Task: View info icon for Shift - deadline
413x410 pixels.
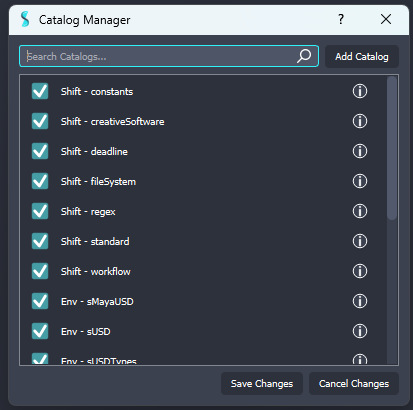Action: (x=360, y=151)
